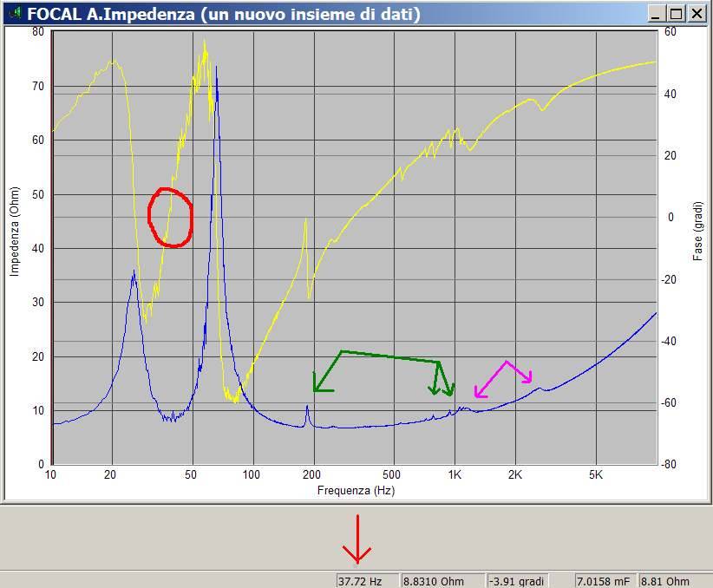The height and width of the screenshot is (588, 713).
Task: Click the '5K' frequency axis tick label
Action: coord(596,474)
